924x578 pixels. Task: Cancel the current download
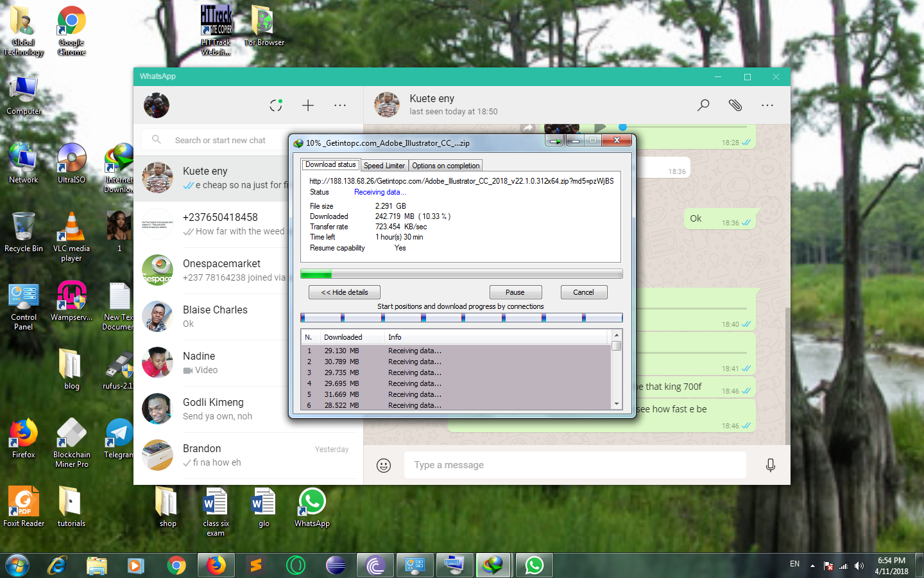tap(583, 292)
